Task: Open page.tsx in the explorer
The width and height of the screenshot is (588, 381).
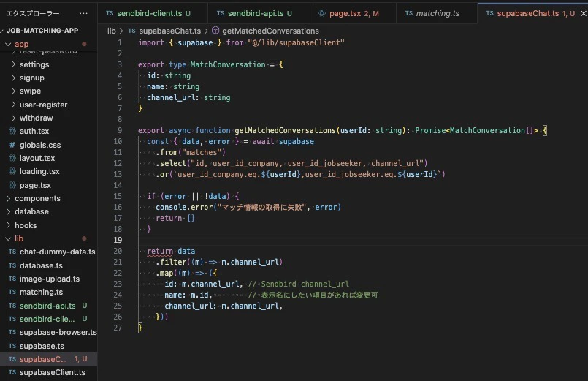Action: click(35, 185)
